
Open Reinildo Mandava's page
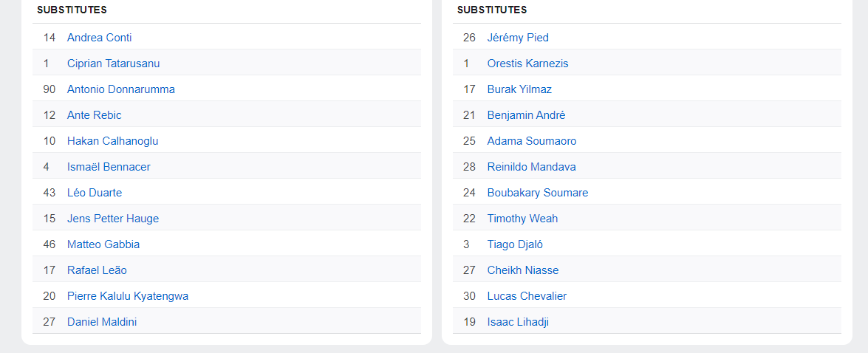pos(531,167)
